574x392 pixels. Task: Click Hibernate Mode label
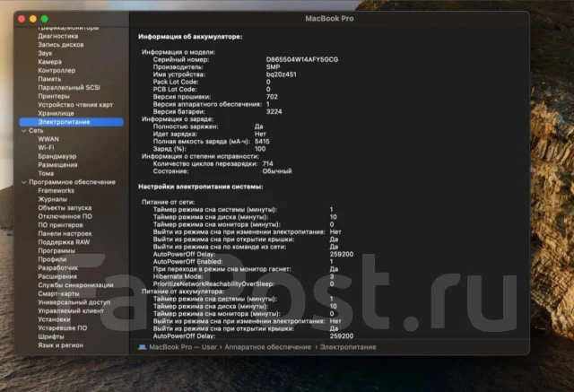[x=178, y=276]
